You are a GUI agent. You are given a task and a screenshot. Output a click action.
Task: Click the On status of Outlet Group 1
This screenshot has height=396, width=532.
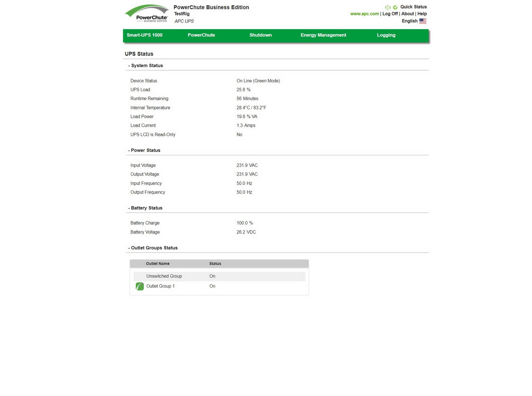click(x=212, y=286)
